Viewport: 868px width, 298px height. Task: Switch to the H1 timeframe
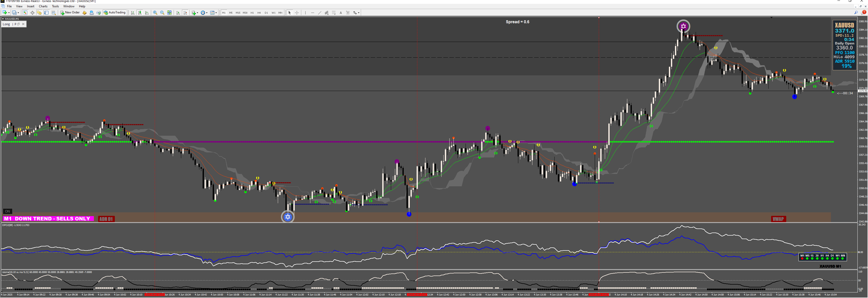point(252,13)
